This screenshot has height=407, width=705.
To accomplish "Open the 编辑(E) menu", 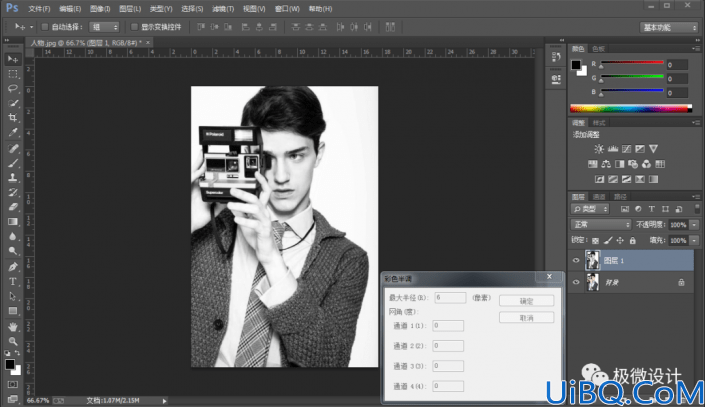I will [70, 9].
